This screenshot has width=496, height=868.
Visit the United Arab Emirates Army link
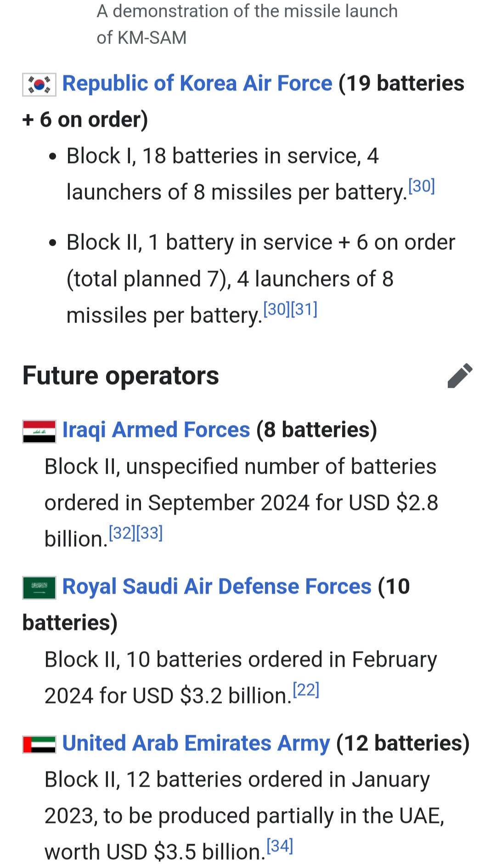click(x=196, y=743)
